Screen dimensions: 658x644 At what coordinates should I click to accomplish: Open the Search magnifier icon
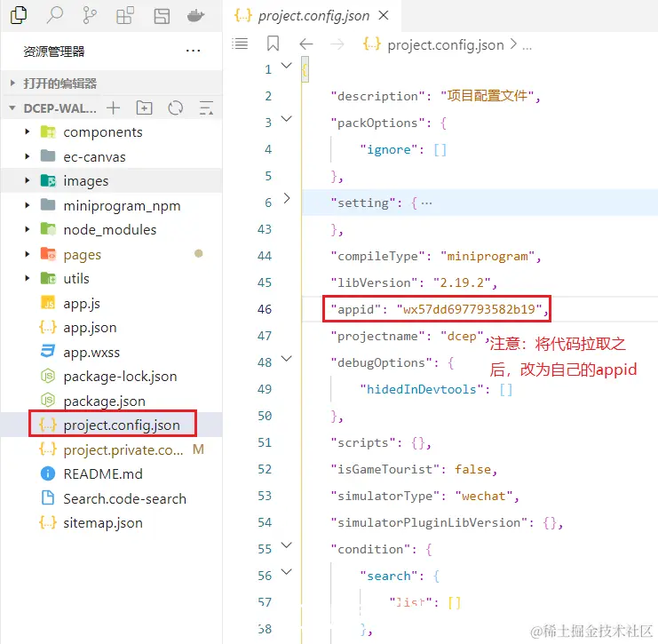[x=54, y=15]
